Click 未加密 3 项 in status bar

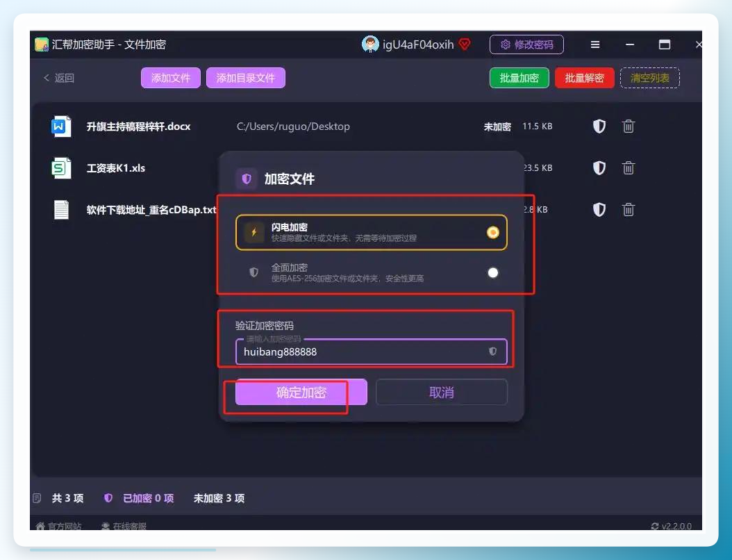point(219,498)
